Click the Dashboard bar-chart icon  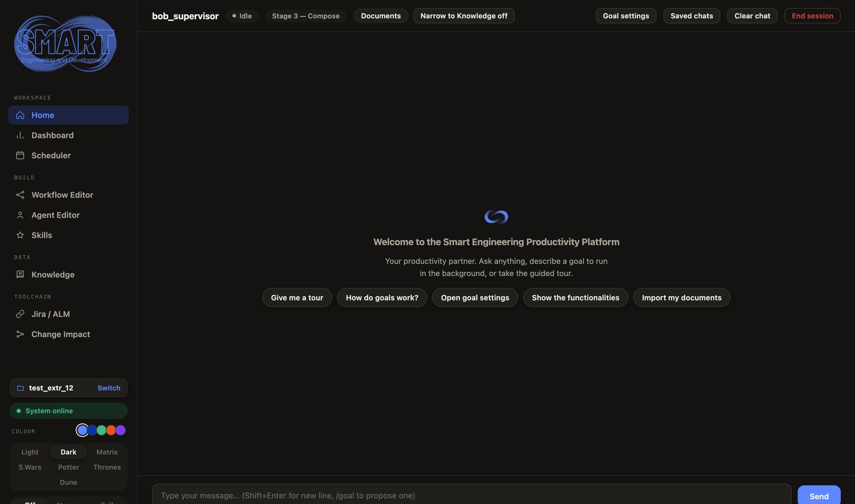[20, 135]
